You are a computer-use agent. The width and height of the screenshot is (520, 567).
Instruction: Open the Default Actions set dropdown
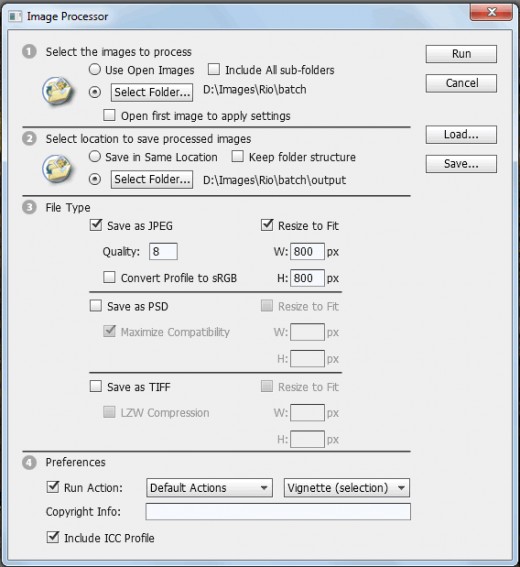[x=209, y=488]
